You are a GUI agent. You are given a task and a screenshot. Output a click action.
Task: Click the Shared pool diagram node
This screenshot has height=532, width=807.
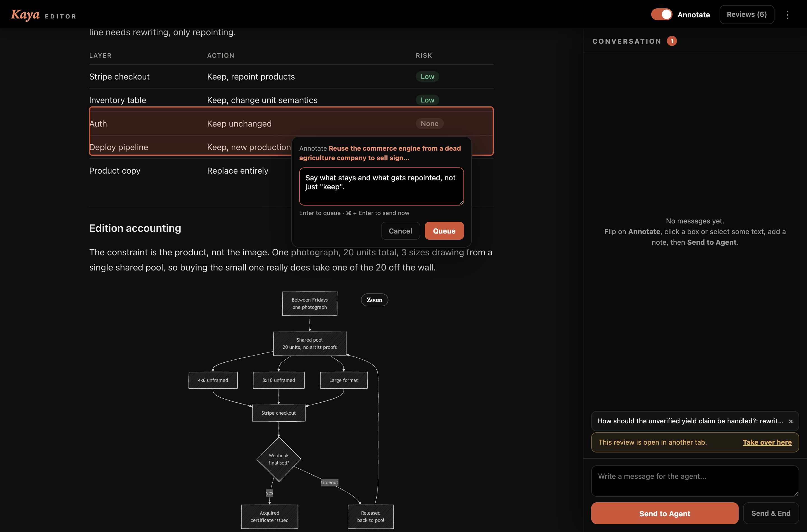pos(310,344)
